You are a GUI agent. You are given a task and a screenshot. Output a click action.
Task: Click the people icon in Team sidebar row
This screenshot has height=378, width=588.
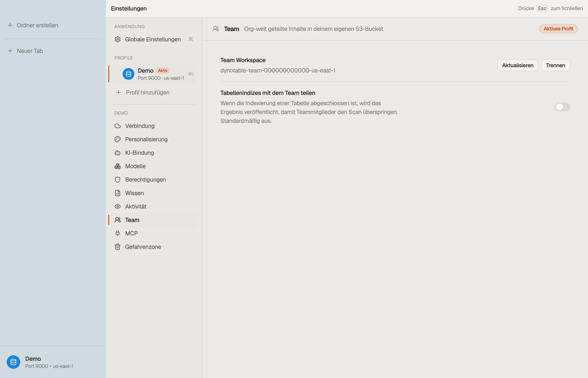point(118,220)
